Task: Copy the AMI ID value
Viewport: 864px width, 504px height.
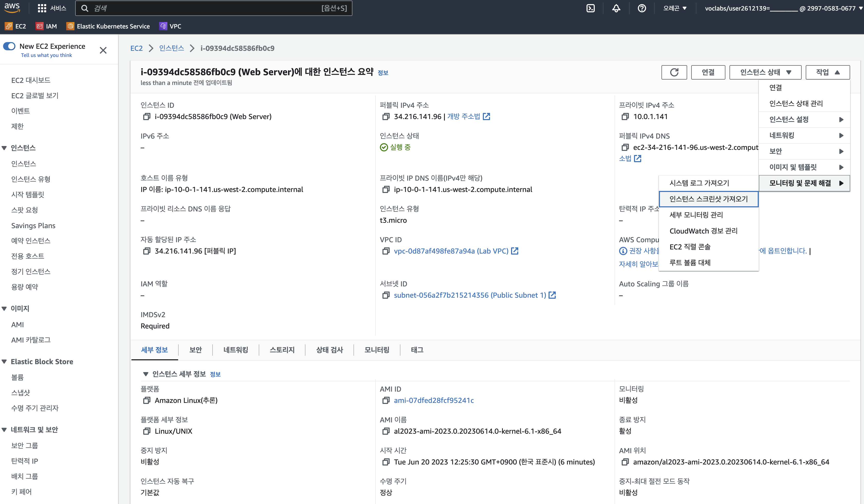Action: click(x=386, y=401)
